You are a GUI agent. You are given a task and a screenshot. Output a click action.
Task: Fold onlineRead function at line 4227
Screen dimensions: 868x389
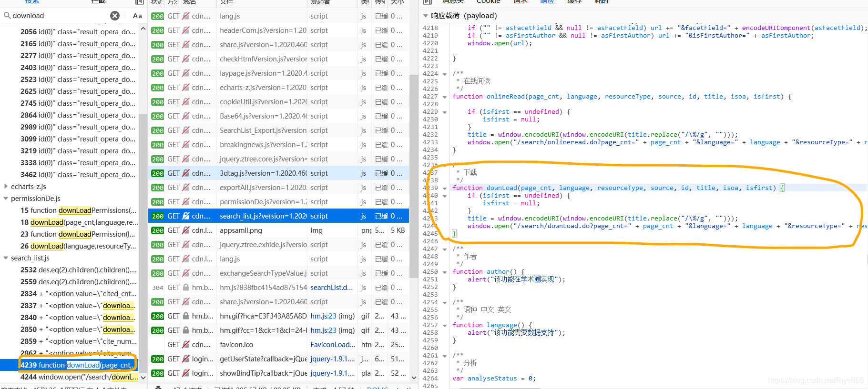coord(445,97)
